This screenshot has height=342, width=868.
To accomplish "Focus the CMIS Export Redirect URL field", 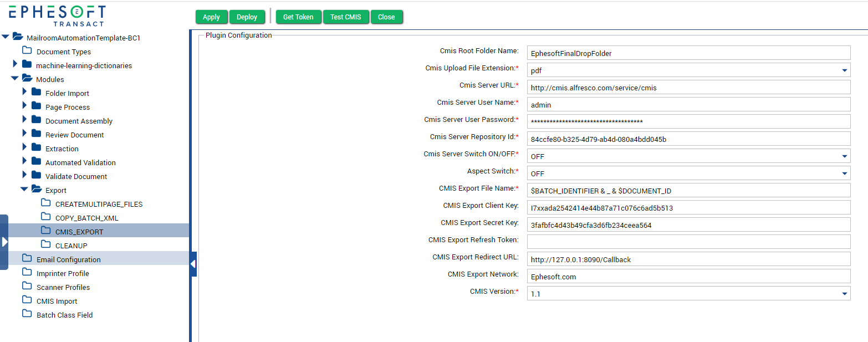I will pyautogui.click(x=688, y=259).
